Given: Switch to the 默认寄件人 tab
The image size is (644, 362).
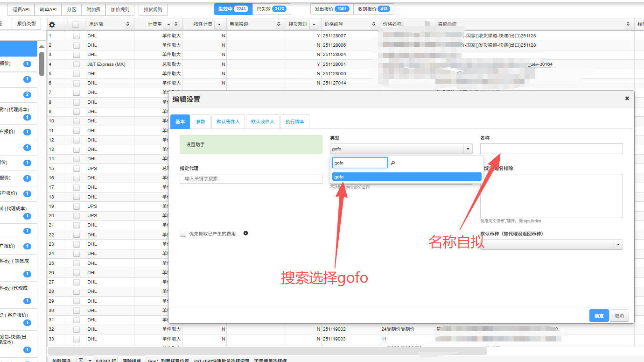Looking at the screenshot, I should [228, 121].
